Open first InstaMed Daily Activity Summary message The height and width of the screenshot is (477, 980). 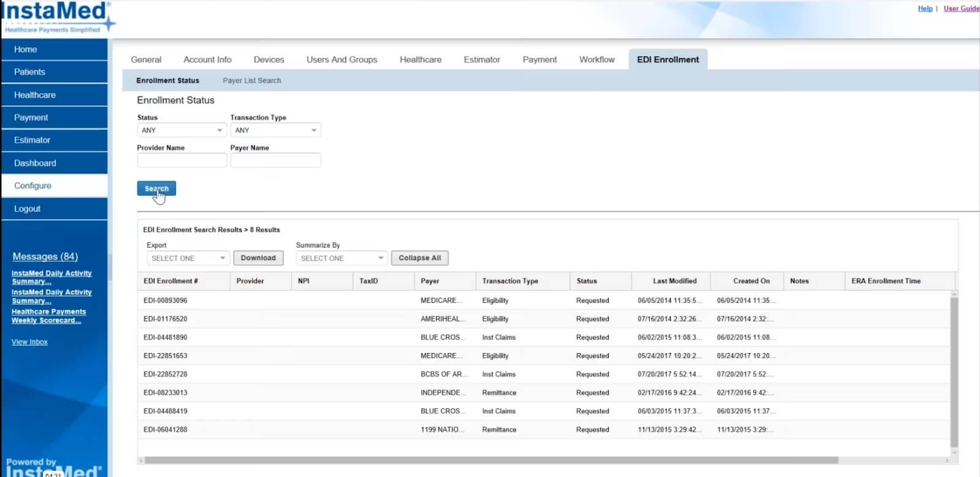tap(51, 277)
